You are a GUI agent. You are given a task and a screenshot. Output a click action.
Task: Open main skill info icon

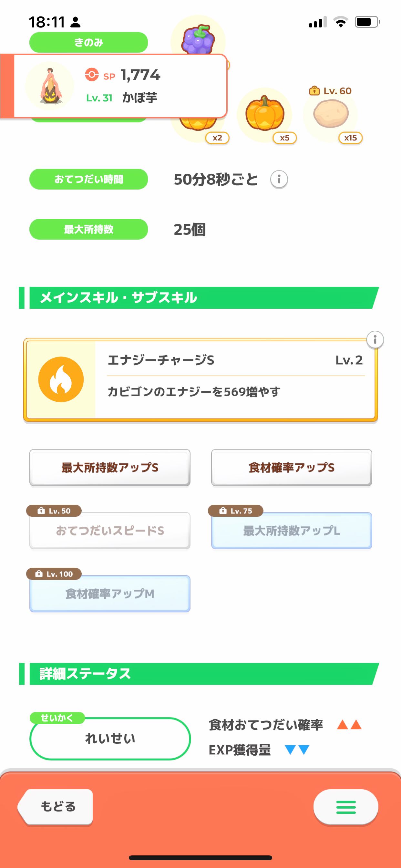(x=375, y=339)
